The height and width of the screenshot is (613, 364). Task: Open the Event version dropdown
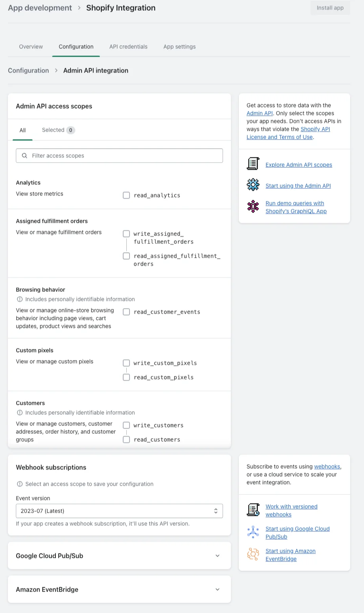pyautogui.click(x=119, y=511)
